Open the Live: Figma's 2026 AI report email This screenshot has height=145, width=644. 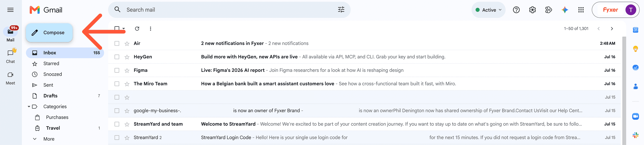click(364, 70)
